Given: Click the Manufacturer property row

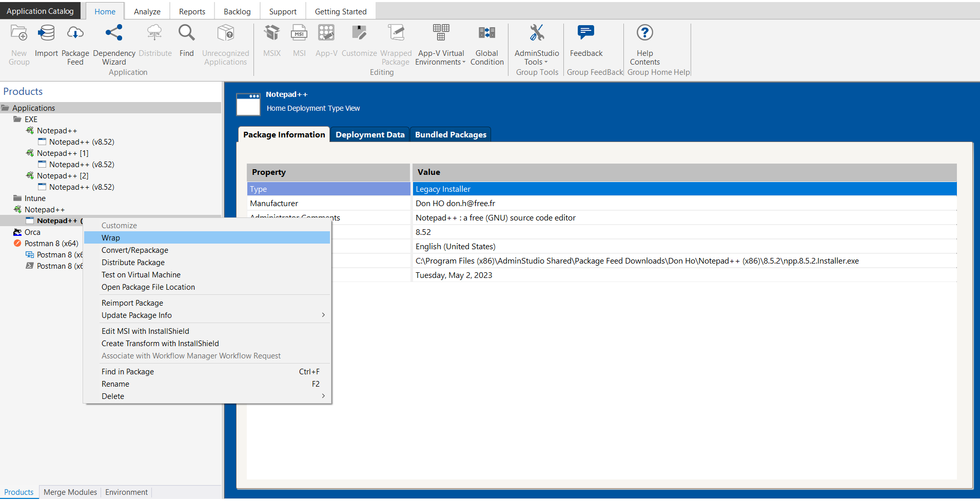Looking at the screenshot, I should [274, 204].
